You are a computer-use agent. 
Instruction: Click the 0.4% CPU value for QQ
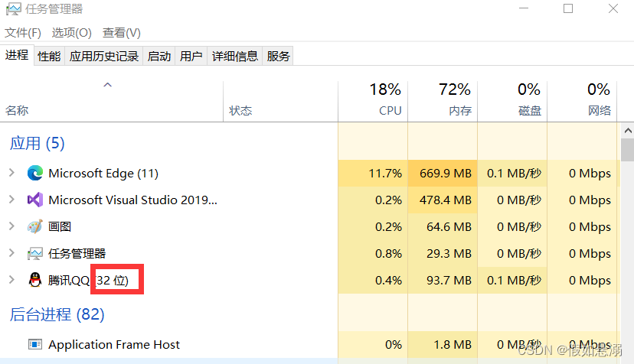click(388, 281)
